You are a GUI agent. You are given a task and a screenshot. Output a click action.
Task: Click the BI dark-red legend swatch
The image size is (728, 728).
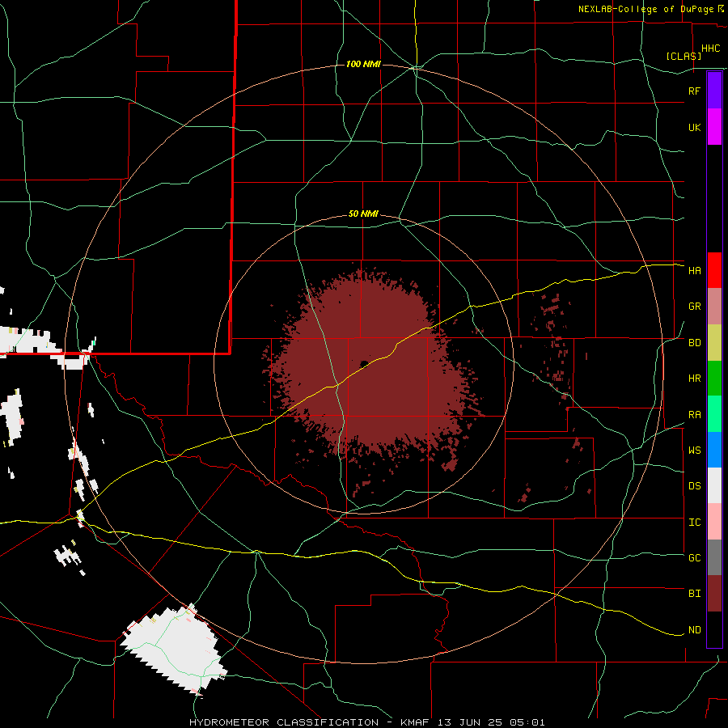point(714,594)
